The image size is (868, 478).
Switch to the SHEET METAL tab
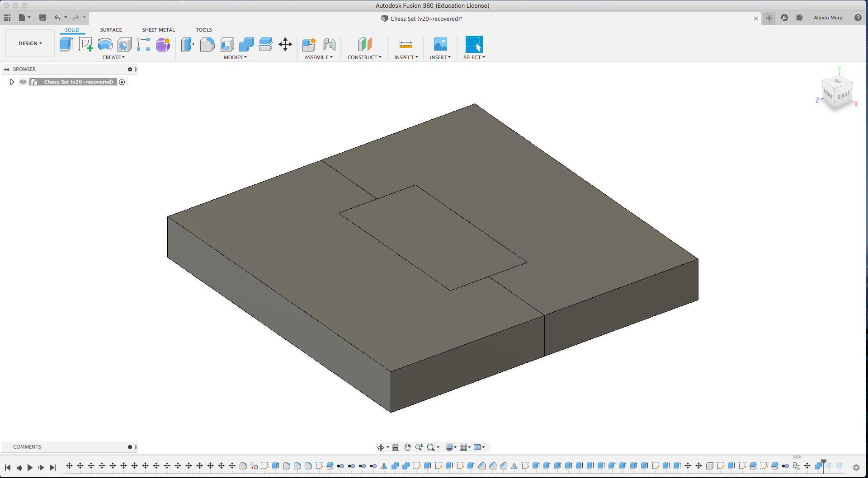[x=158, y=29]
